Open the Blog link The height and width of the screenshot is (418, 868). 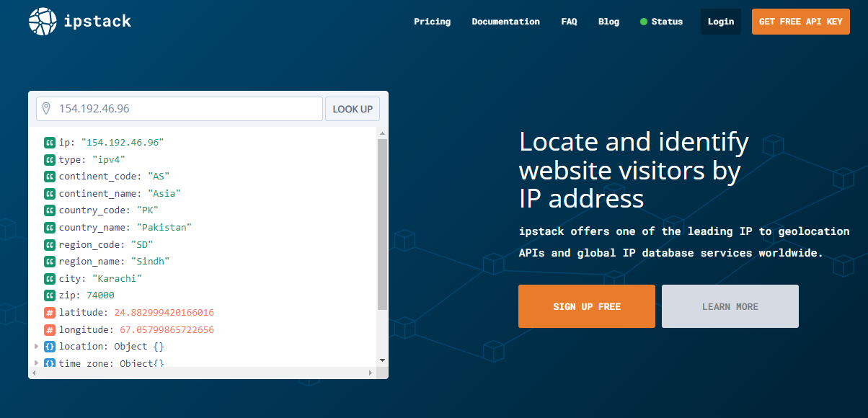(608, 22)
